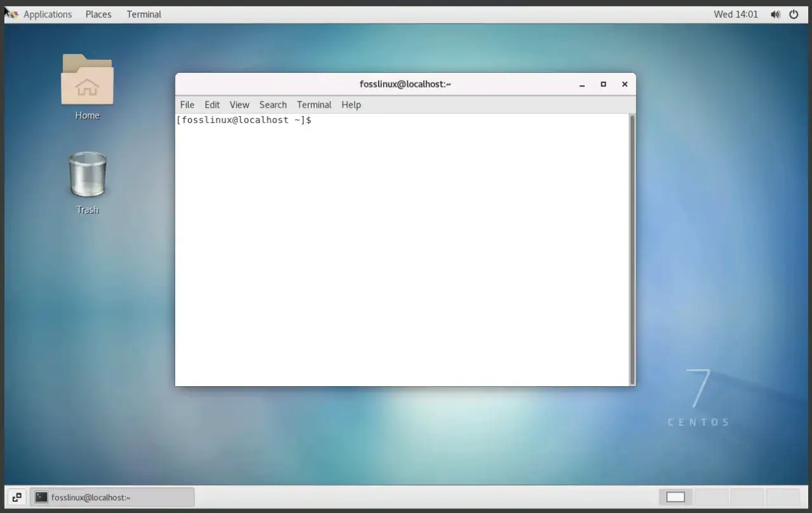Open the Applications menu
Screen dimensions: 812x513
coord(48,14)
